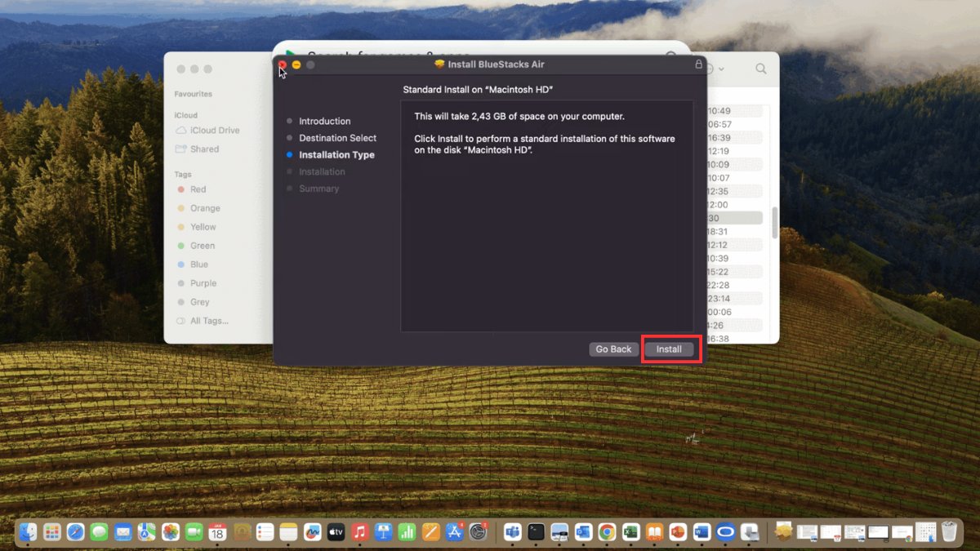
Task: Open Music from the Dock
Action: pyautogui.click(x=359, y=532)
